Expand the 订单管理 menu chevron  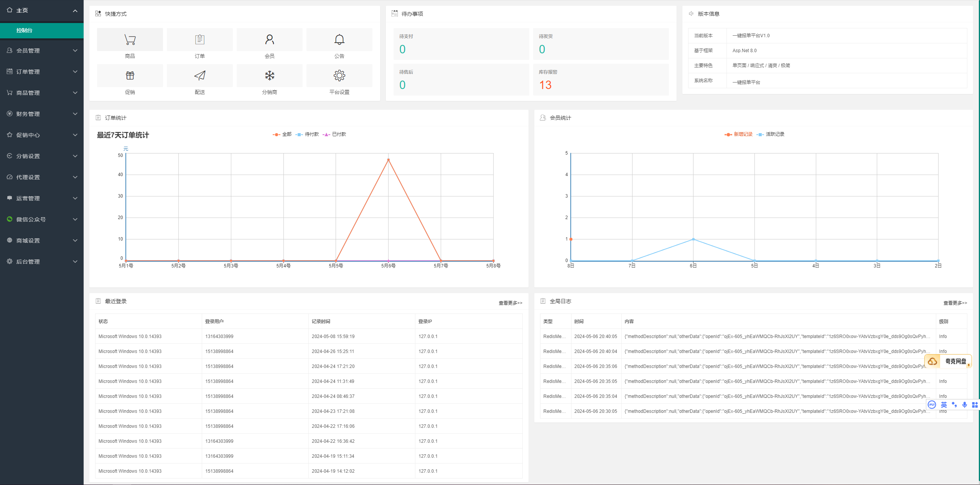(x=75, y=72)
